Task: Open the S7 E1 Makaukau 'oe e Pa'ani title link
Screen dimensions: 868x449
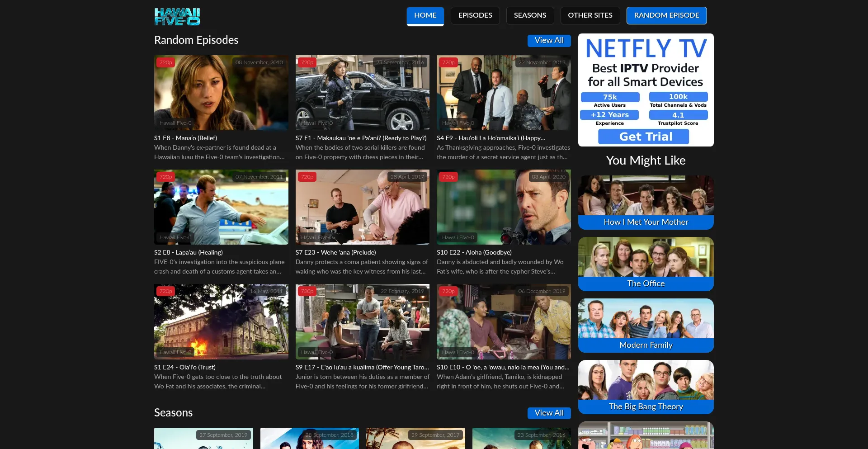Action: [361, 138]
